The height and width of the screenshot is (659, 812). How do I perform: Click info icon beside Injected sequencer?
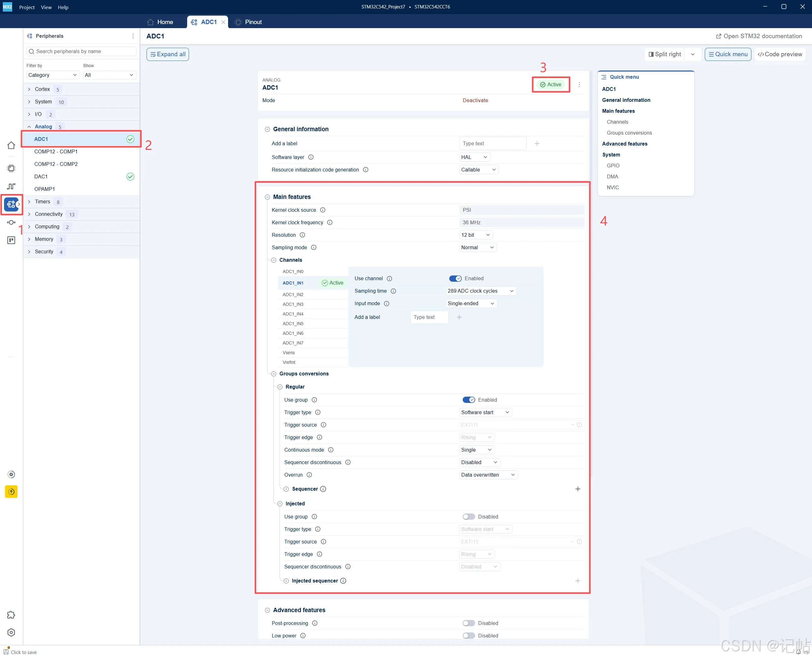point(343,581)
